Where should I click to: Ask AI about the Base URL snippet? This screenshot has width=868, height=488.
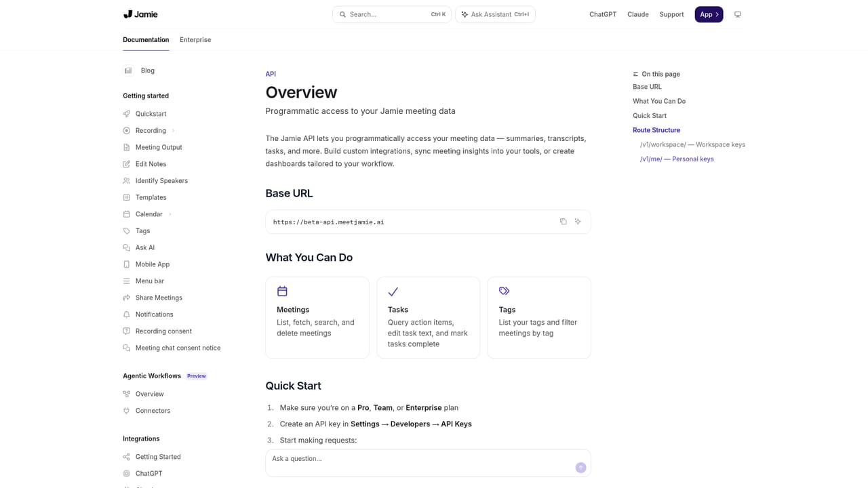pos(578,222)
